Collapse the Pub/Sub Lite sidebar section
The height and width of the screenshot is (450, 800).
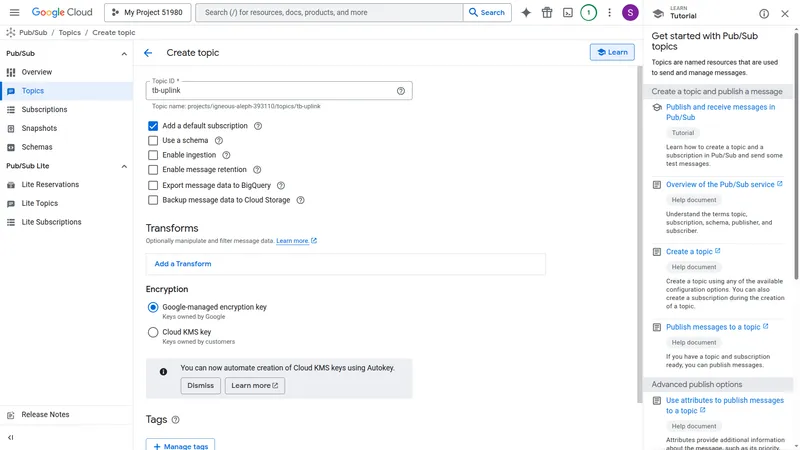124,166
